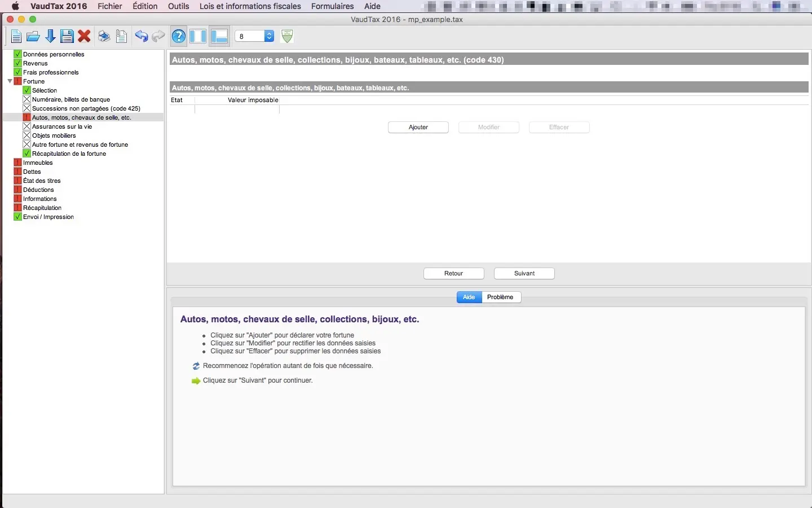Viewport: 812px width, 508px height.
Task: Open Objets mobiliers tree item
Action: point(54,135)
